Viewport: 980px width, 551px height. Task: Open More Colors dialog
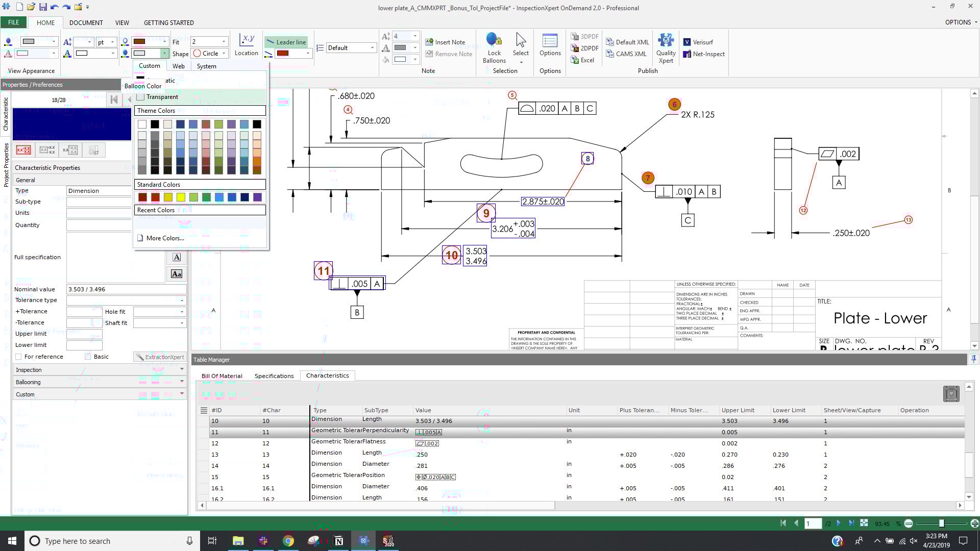point(164,238)
